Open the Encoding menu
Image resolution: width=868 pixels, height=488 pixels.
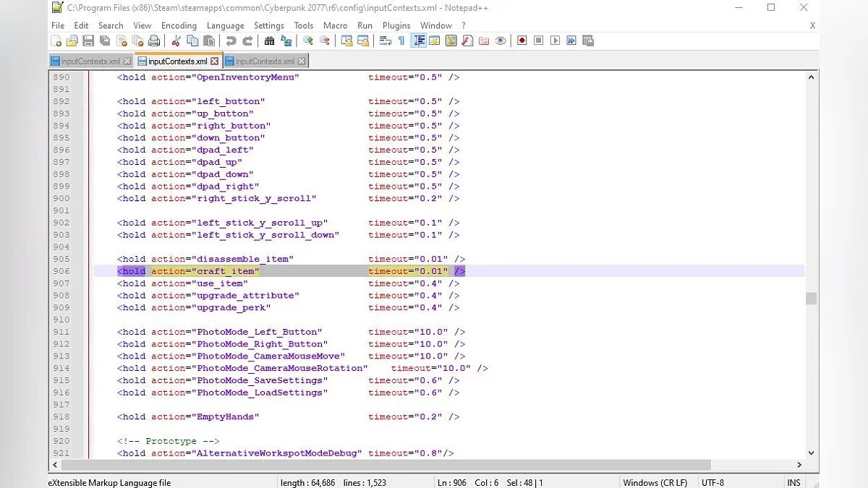[x=179, y=25]
